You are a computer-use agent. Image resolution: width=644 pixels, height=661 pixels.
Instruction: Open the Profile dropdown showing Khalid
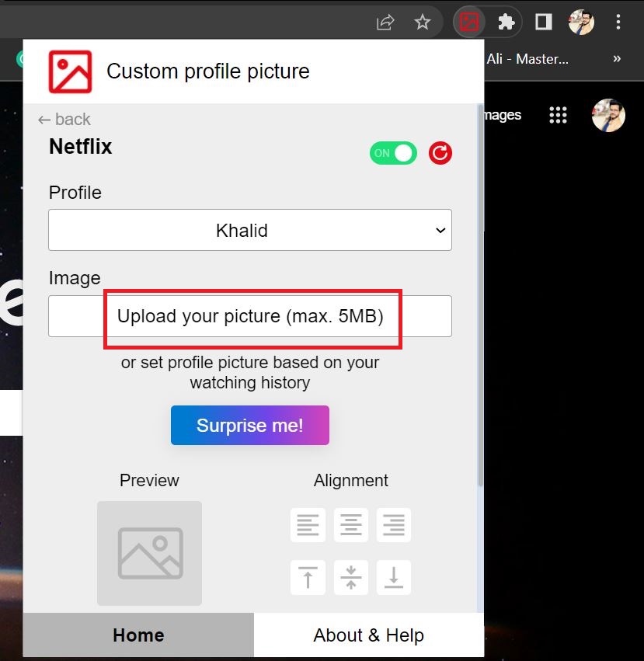click(x=250, y=230)
